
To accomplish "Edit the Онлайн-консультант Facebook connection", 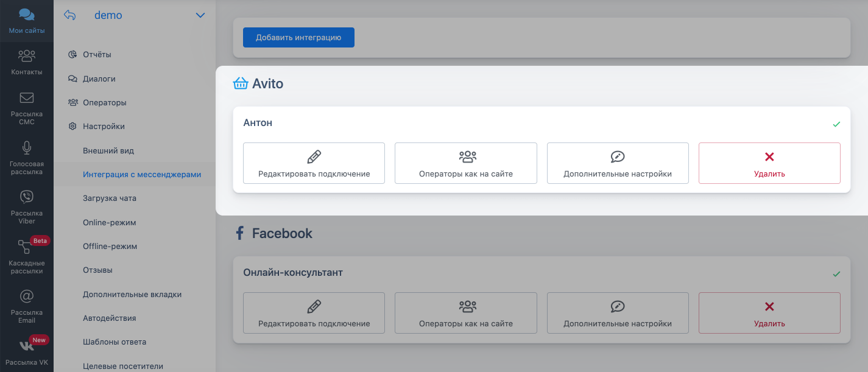I will coord(314,313).
